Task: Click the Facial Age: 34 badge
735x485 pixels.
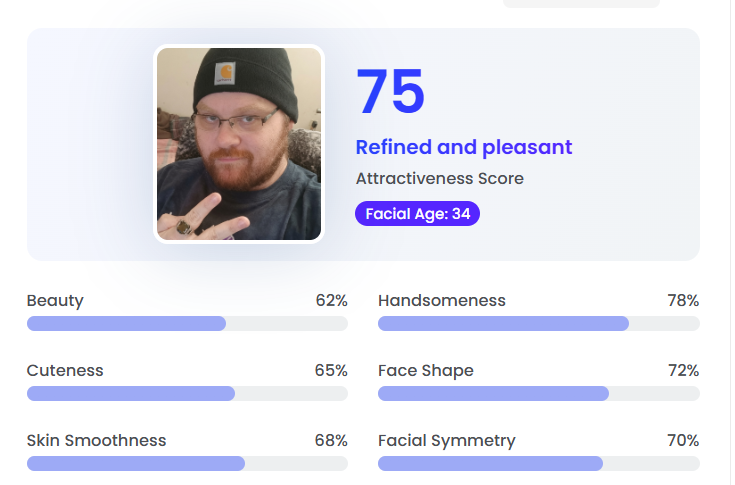Action: pyautogui.click(x=417, y=214)
